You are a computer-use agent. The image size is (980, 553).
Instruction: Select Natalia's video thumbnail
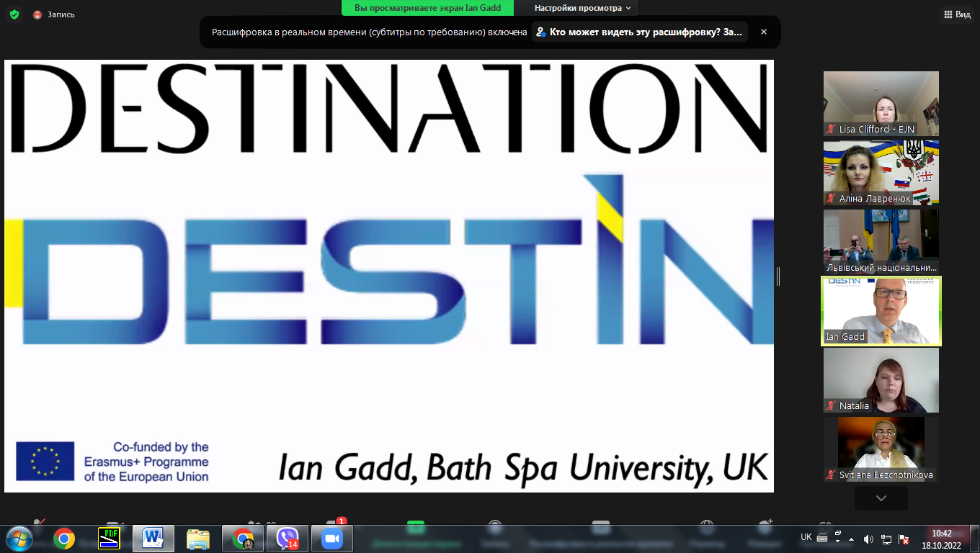click(x=881, y=379)
